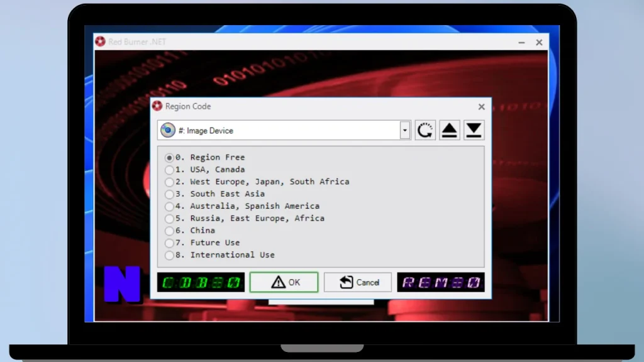
Task: Pick Australia, Spanish America region
Action: tap(242, 206)
